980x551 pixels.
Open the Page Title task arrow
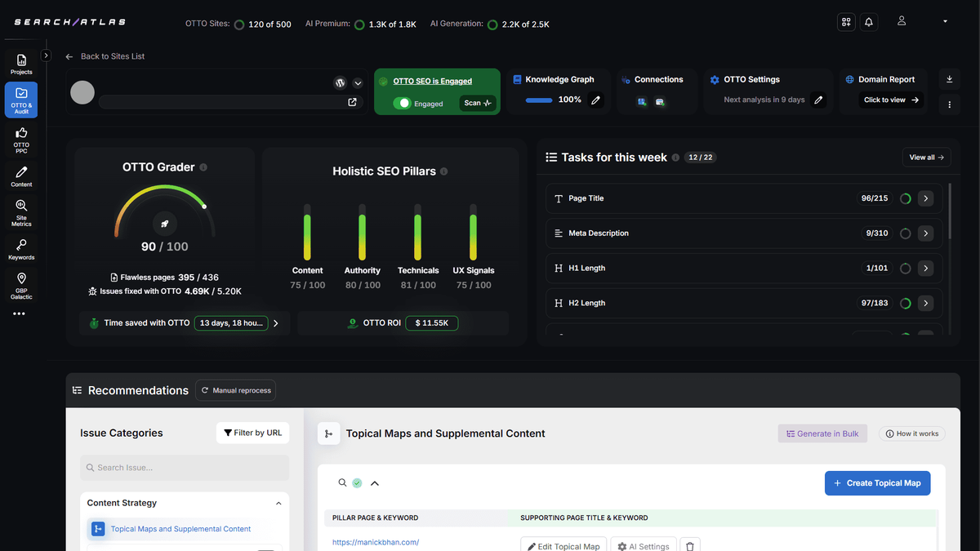click(x=925, y=198)
